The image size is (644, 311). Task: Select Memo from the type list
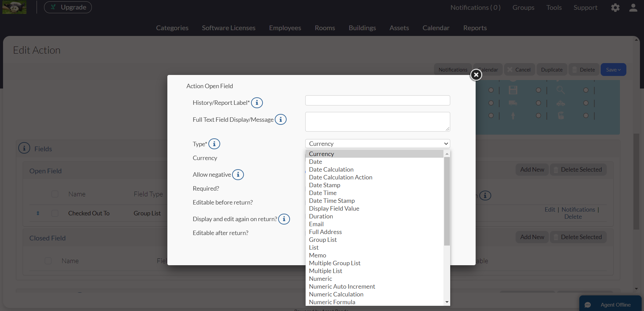click(x=374, y=255)
